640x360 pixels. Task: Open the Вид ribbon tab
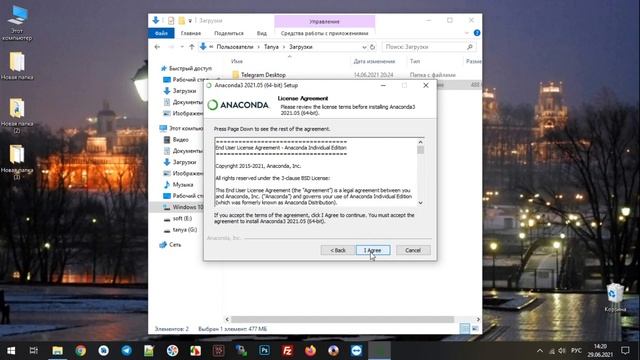coord(262,33)
